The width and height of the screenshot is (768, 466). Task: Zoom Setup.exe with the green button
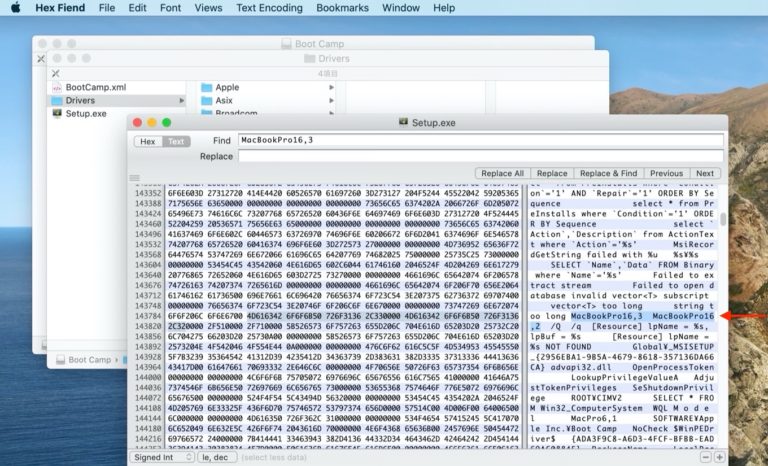coord(167,123)
